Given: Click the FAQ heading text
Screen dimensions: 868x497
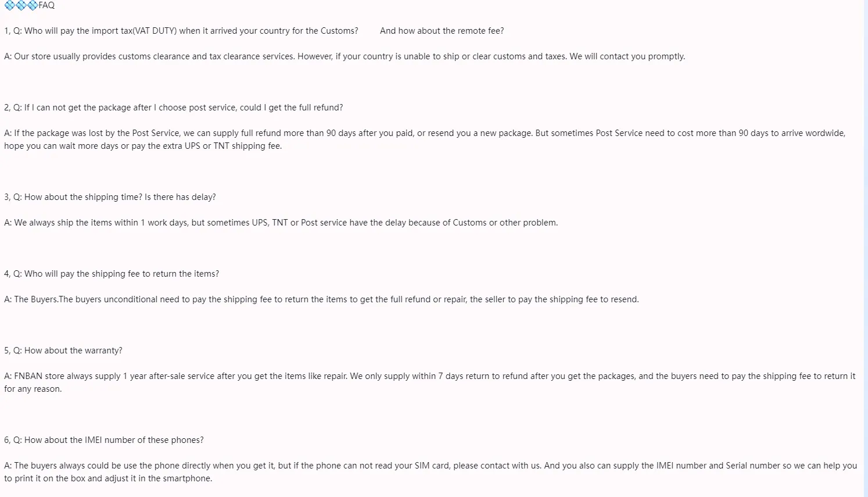Looking at the screenshot, I should point(46,5).
